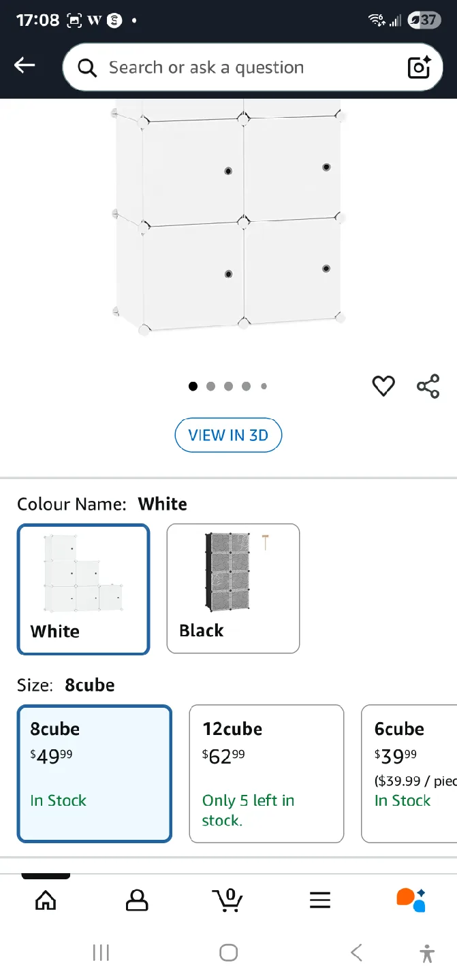Image resolution: width=457 pixels, height=980 pixels.
Task: Expand the product image carousel dots
Action: [228, 386]
